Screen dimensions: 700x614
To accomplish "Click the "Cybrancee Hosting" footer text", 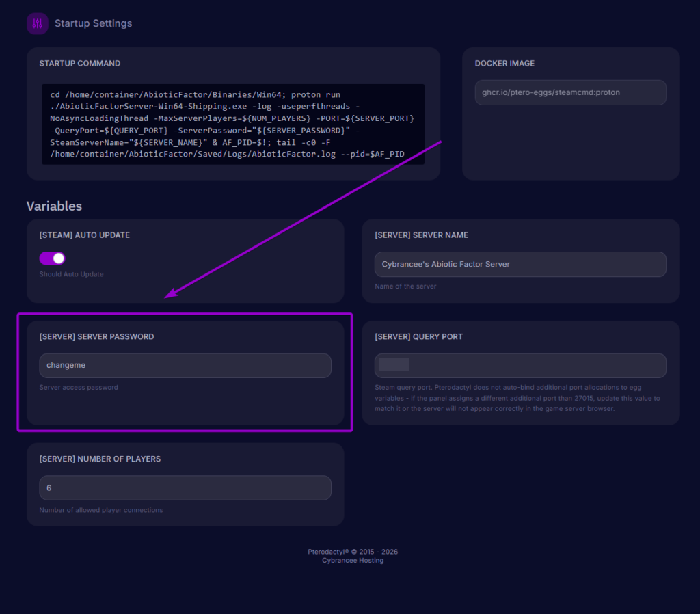I will [353, 561].
